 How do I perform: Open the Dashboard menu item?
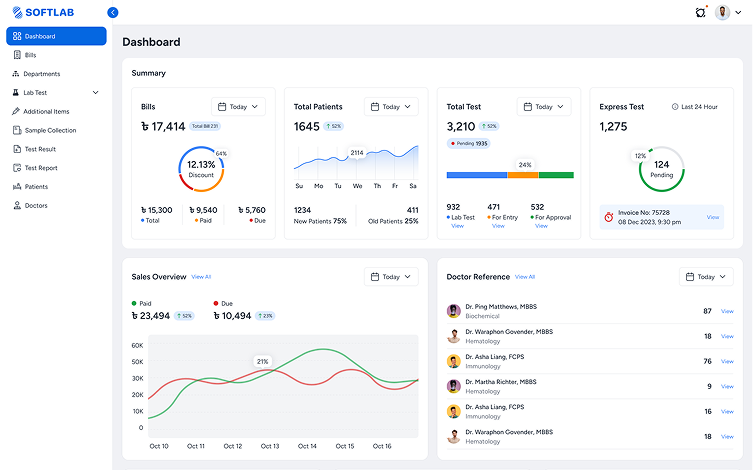[56, 36]
